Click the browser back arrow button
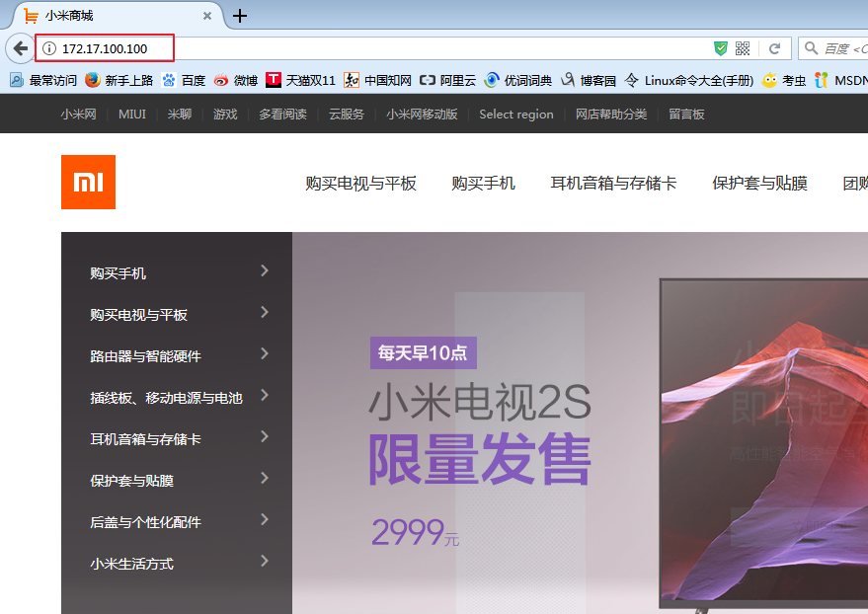Screen dimensions: 868x614 (21, 48)
